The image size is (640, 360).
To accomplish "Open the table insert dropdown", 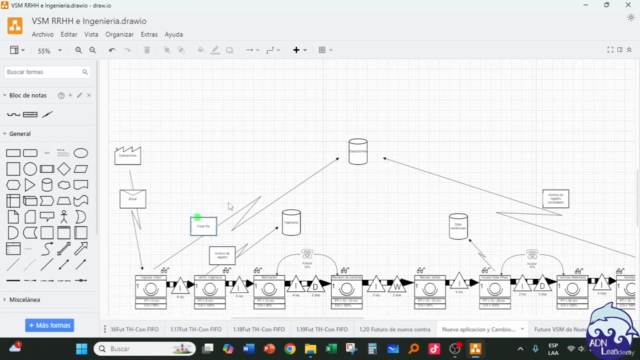I will (x=325, y=50).
